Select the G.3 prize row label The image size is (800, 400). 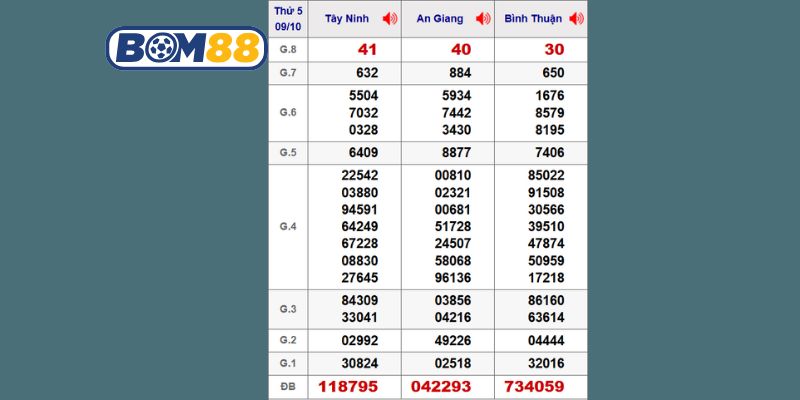288,309
